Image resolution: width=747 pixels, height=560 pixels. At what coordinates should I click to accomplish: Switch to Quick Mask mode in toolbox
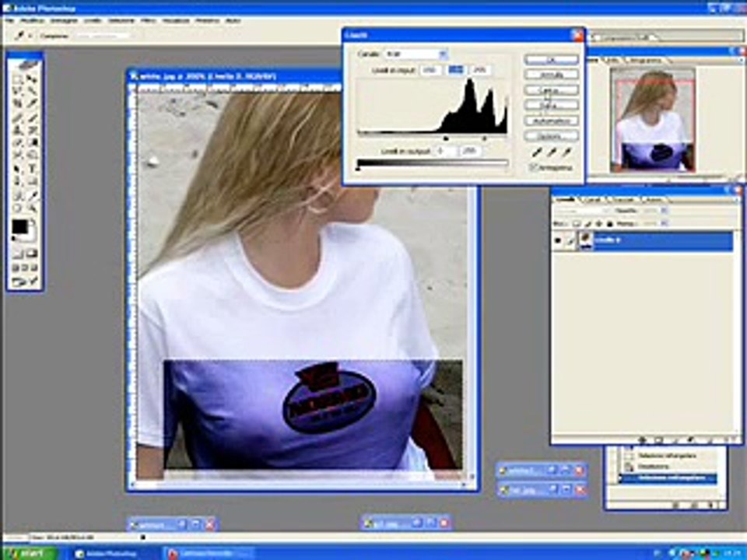click(x=33, y=253)
